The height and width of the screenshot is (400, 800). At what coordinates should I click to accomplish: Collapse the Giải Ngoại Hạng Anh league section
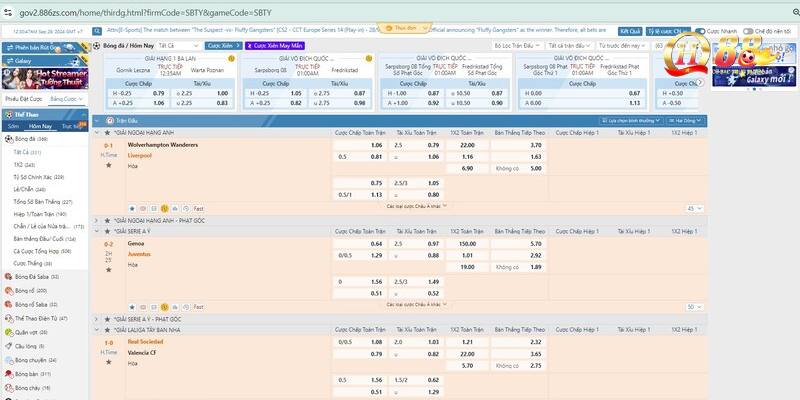pyautogui.click(x=97, y=133)
